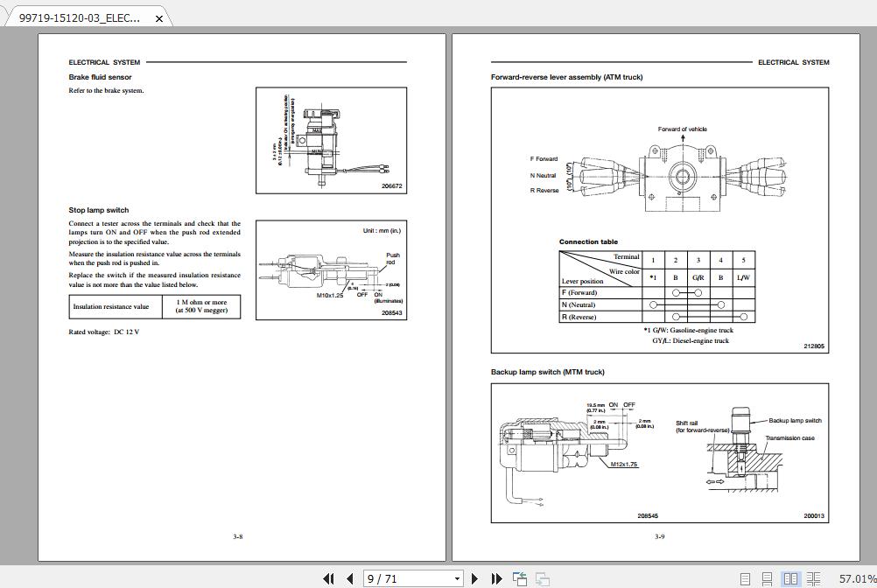
Task: Go back to the previous view
Action: [519, 578]
